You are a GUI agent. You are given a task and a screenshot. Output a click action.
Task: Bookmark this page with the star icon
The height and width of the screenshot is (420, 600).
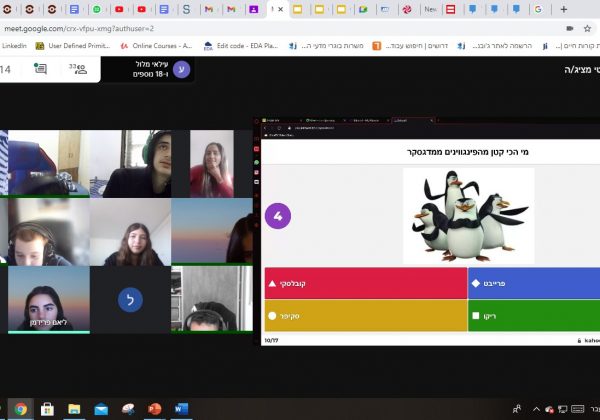coord(587,28)
